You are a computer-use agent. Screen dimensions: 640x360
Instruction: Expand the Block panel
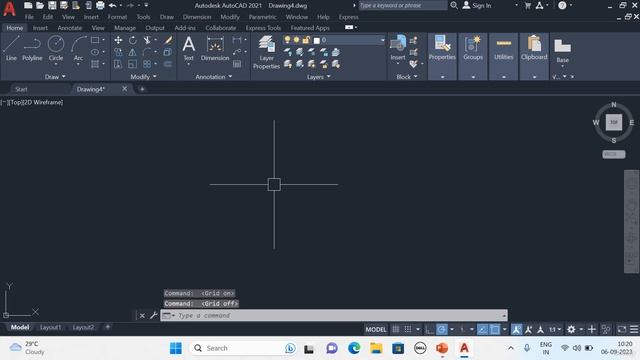pyautogui.click(x=407, y=77)
